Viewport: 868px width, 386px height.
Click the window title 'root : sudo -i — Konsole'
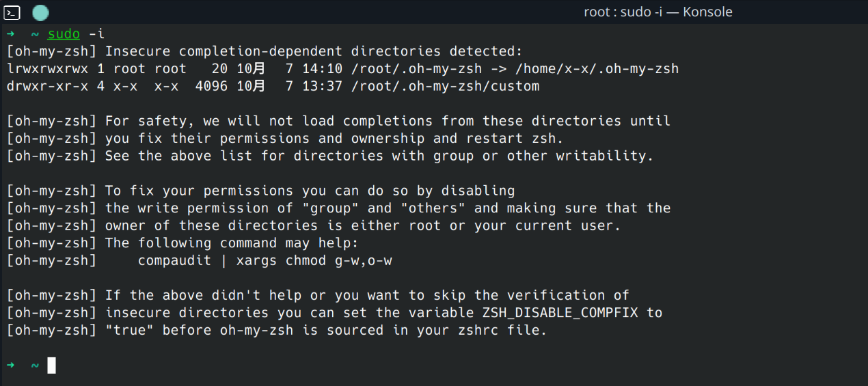(658, 12)
